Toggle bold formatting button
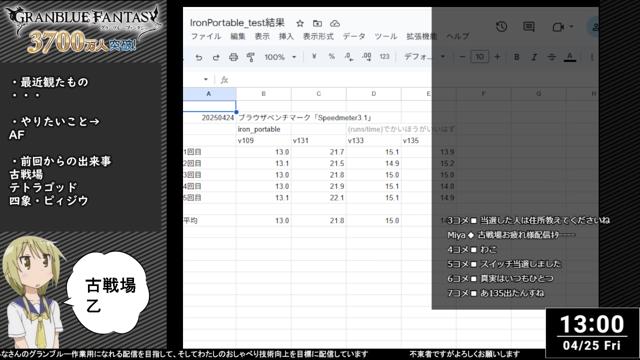 516,57
